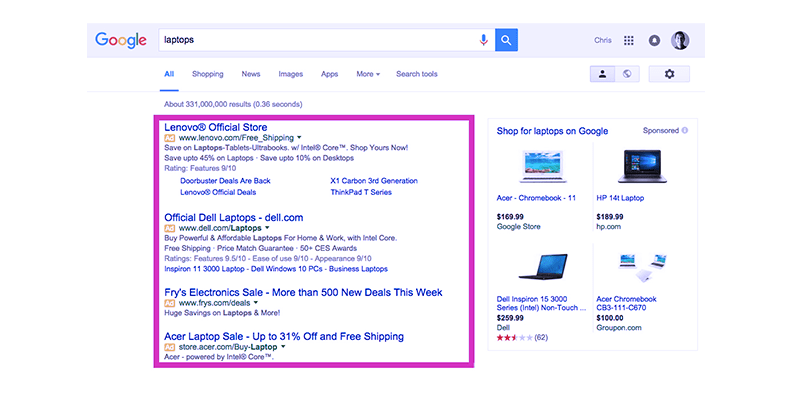
Task: Switch to the News tab
Action: coord(251,74)
